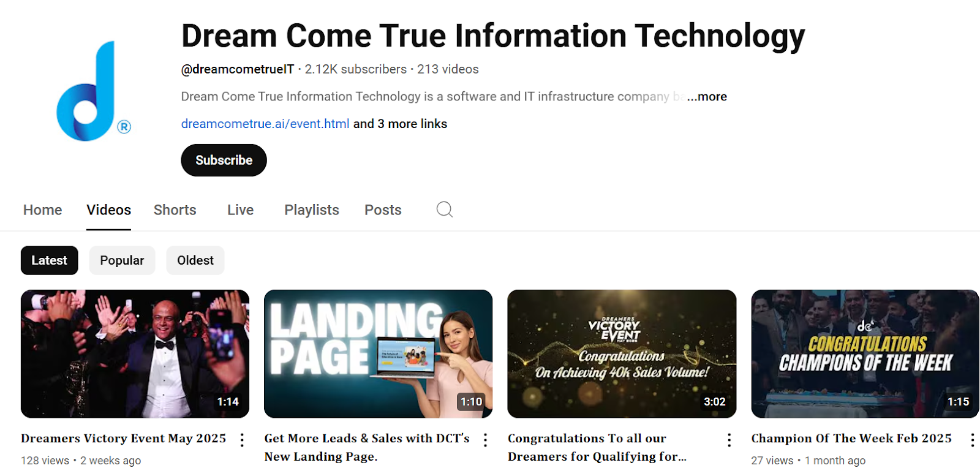Expand channel description with ...more
Screen dimensions: 980x468
pyautogui.click(x=707, y=97)
